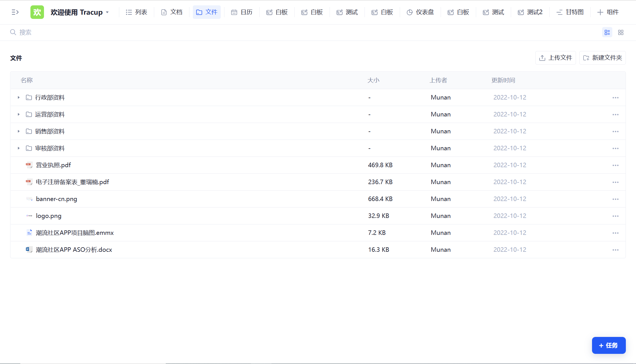Open more options for 销售部资料 folder
The image size is (636, 364).
click(615, 131)
